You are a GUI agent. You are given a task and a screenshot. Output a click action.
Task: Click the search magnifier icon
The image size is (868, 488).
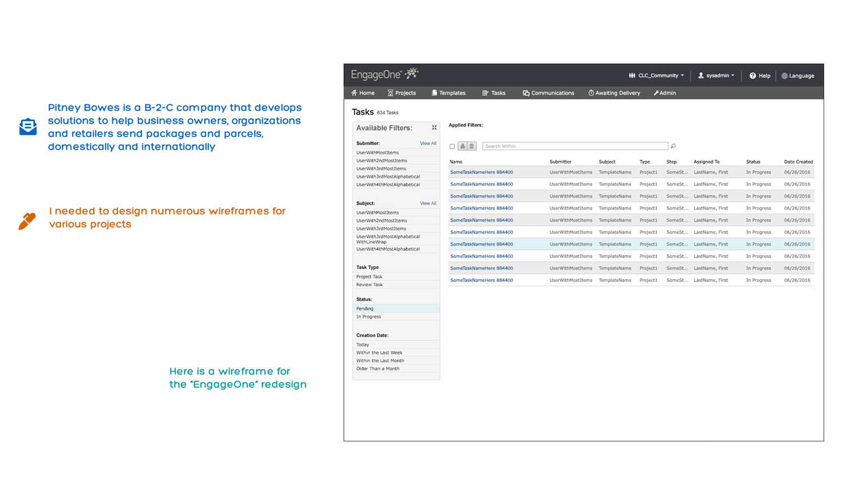(x=673, y=146)
